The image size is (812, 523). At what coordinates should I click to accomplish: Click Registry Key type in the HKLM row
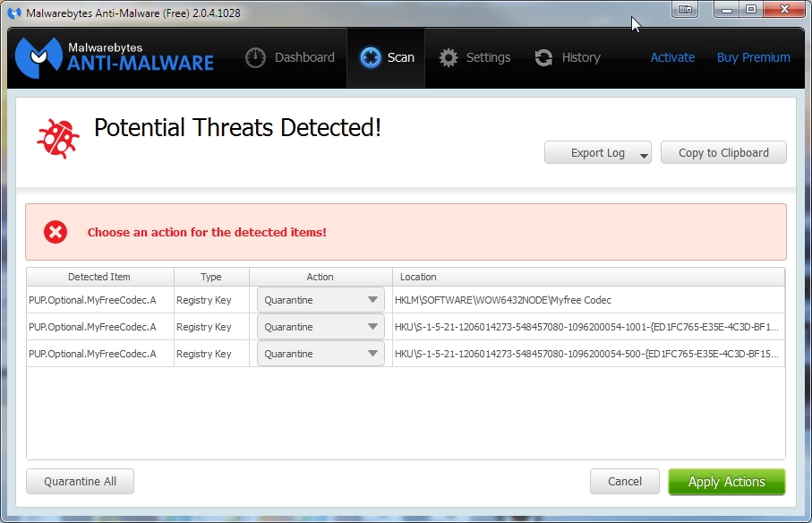pos(203,300)
